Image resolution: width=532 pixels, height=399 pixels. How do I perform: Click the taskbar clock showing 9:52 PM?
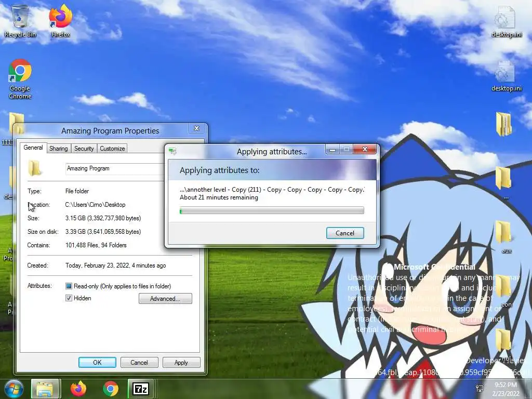coord(506,389)
